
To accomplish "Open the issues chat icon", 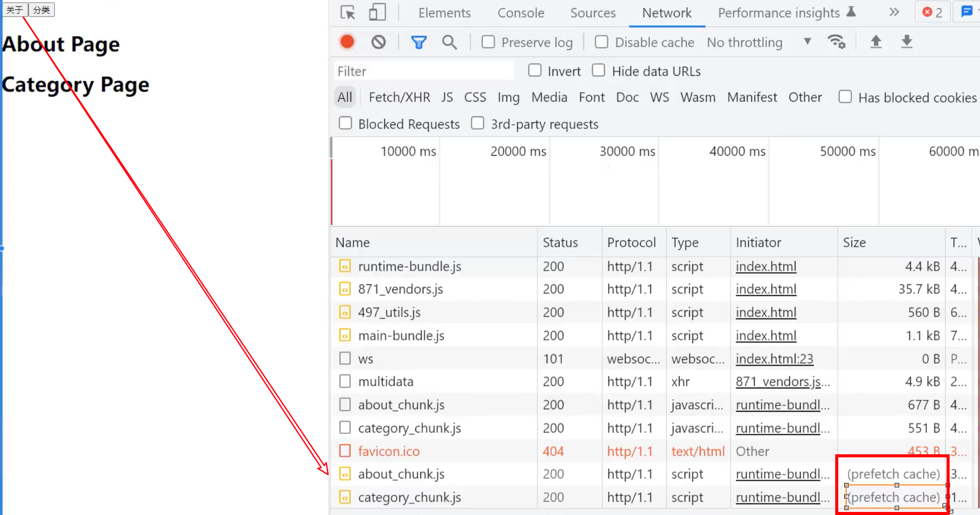I will 967,12.
